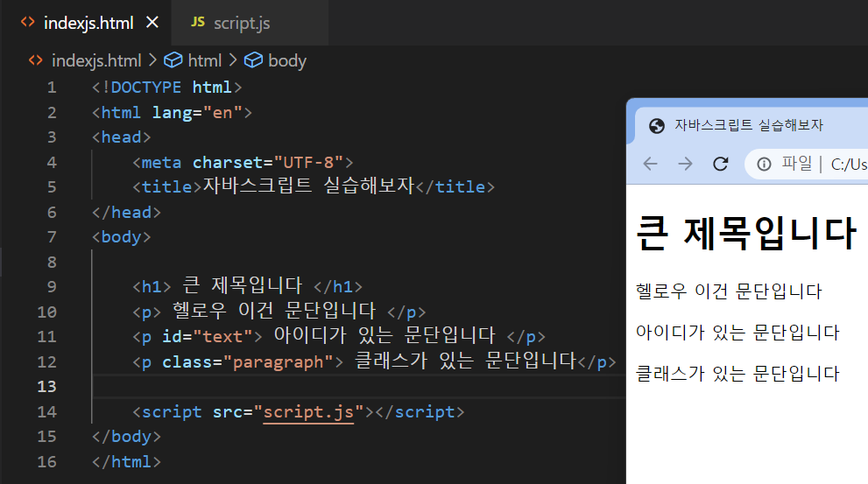Viewport: 868px width, 484px height.
Task: Select indexjs.html in the breadcrumb
Action: (96, 60)
